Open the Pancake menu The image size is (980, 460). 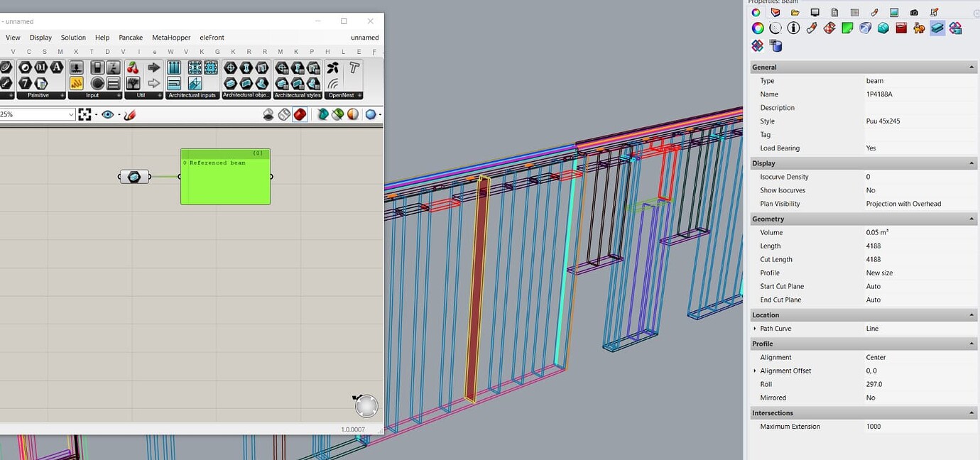click(x=131, y=37)
